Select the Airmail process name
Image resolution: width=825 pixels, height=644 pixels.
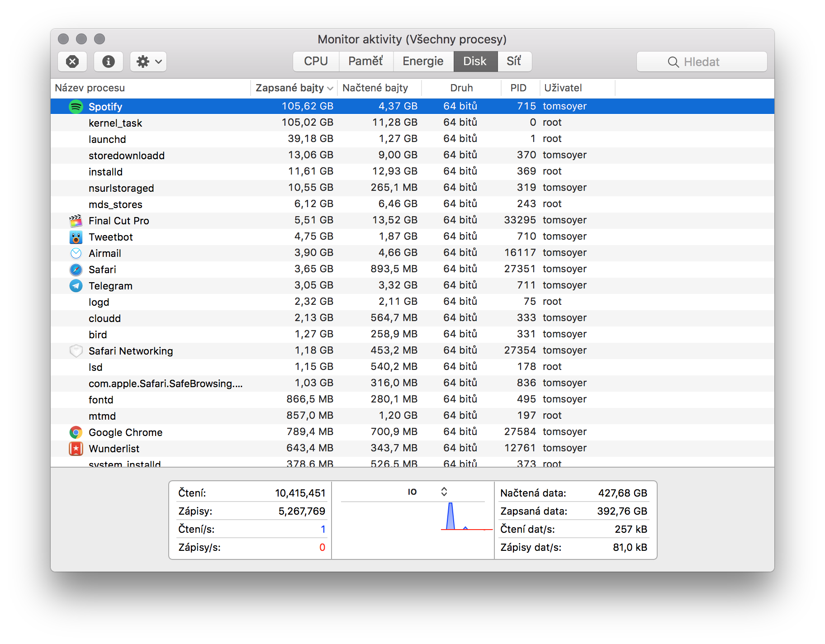[x=105, y=253]
